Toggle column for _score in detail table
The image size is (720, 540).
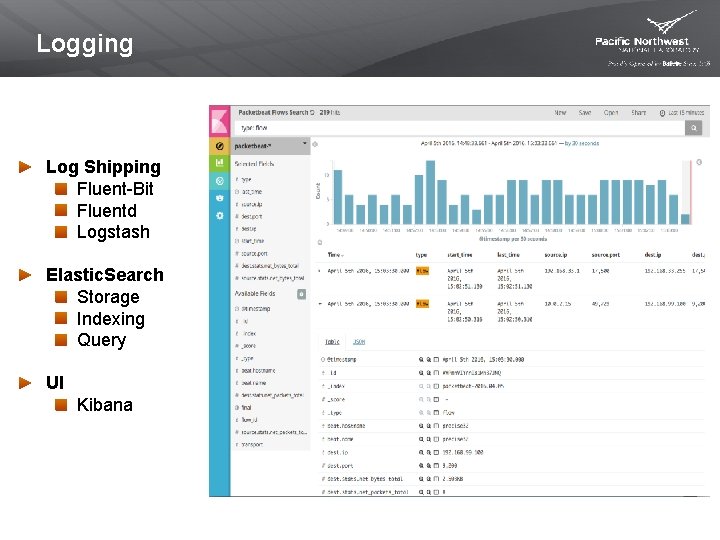[436, 399]
